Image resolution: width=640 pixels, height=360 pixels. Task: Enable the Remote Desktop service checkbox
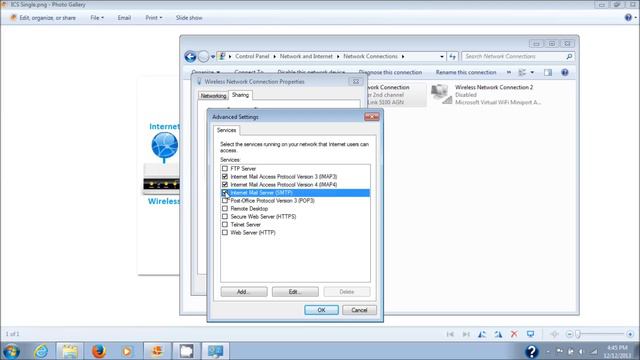click(x=225, y=209)
